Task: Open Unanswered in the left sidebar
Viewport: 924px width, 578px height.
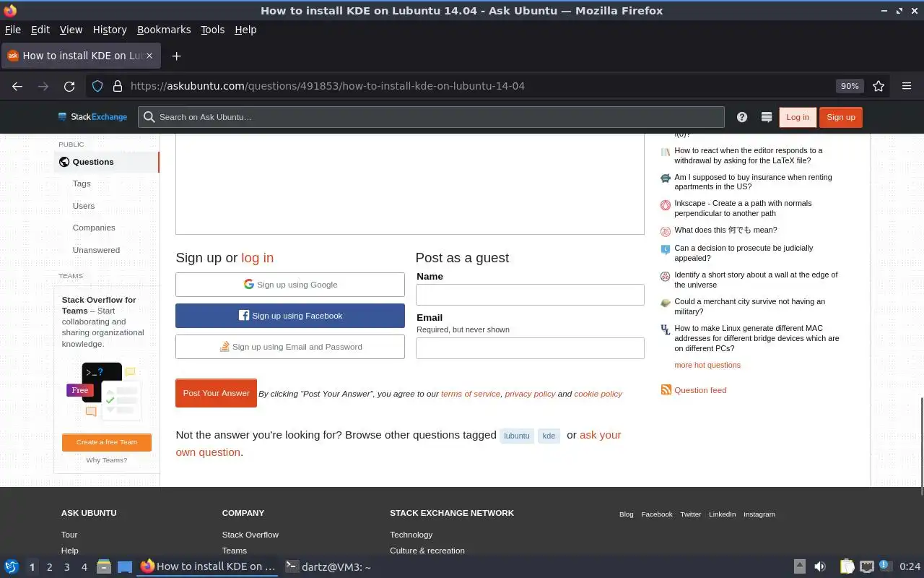Action: (96, 250)
